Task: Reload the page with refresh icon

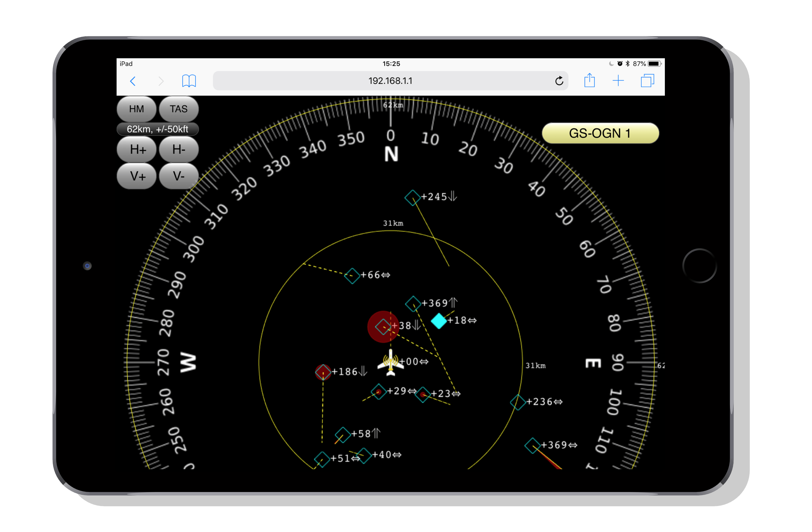Action: [x=559, y=81]
